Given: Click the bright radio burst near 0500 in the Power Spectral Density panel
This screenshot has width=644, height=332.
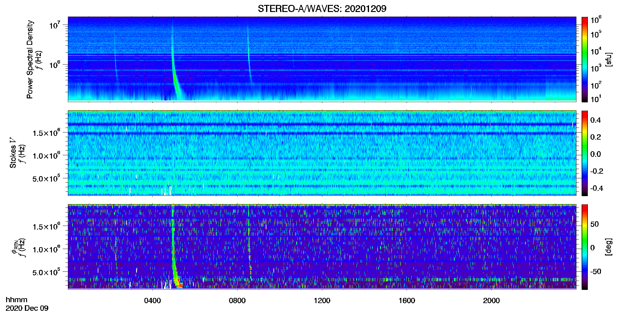Looking at the screenshot, I should pos(175,74).
